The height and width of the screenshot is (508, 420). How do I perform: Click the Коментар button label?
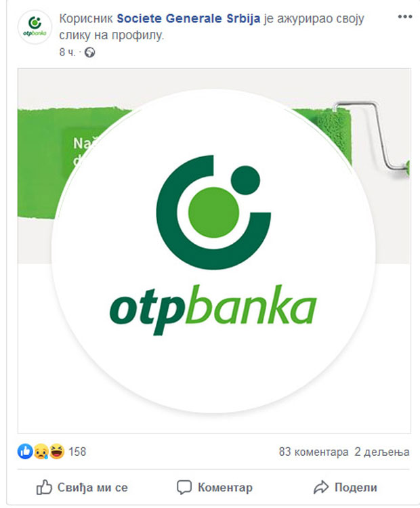click(225, 487)
